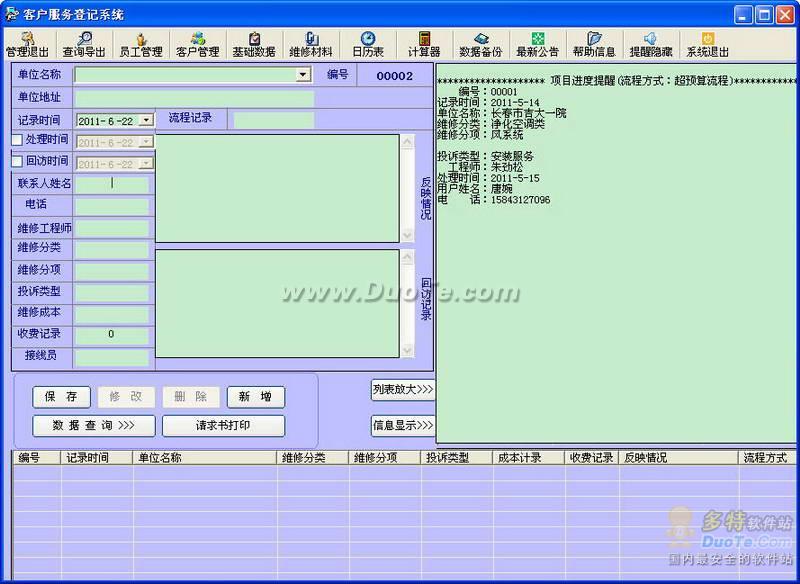The width and height of the screenshot is (800, 584).
Task: Minimize the 客户服务登记系统 window
Action: click(x=743, y=15)
